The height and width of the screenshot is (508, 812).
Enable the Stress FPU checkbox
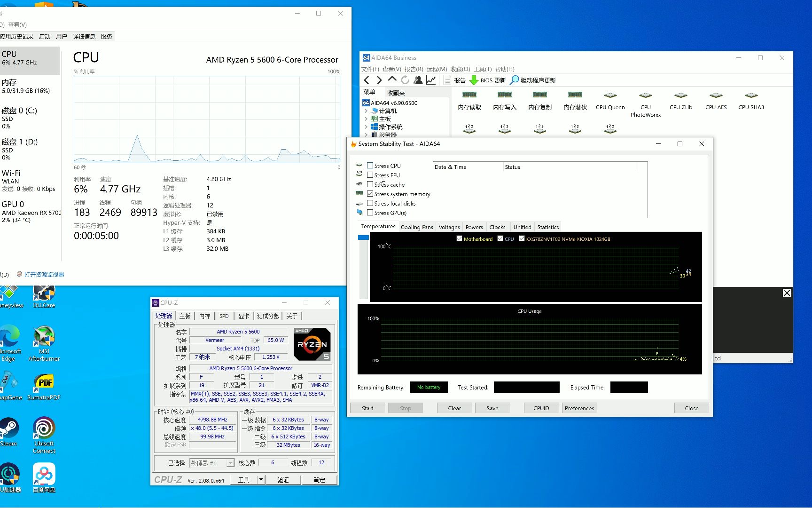click(x=370, y=175)
